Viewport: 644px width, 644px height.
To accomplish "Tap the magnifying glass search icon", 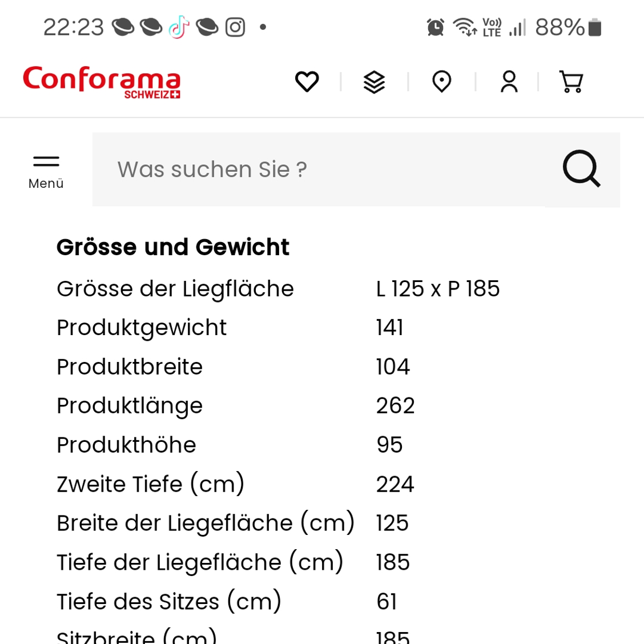I will click(581, 169).
